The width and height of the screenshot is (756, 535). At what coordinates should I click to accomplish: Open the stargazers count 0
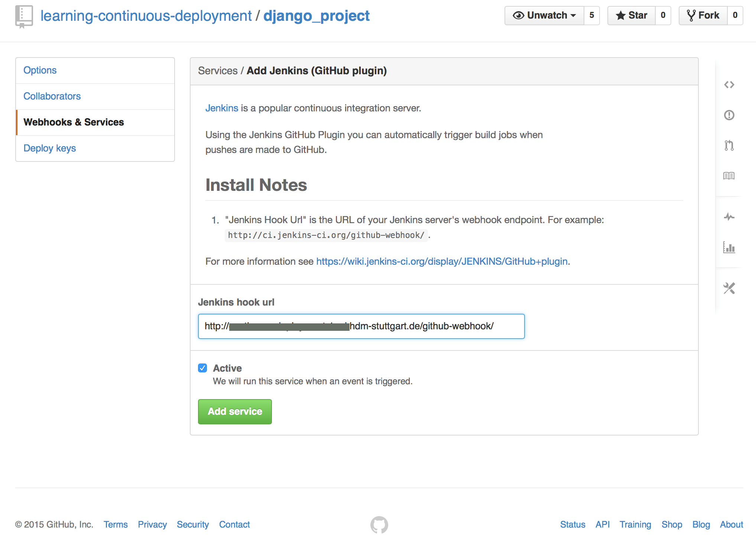(663, 16)
